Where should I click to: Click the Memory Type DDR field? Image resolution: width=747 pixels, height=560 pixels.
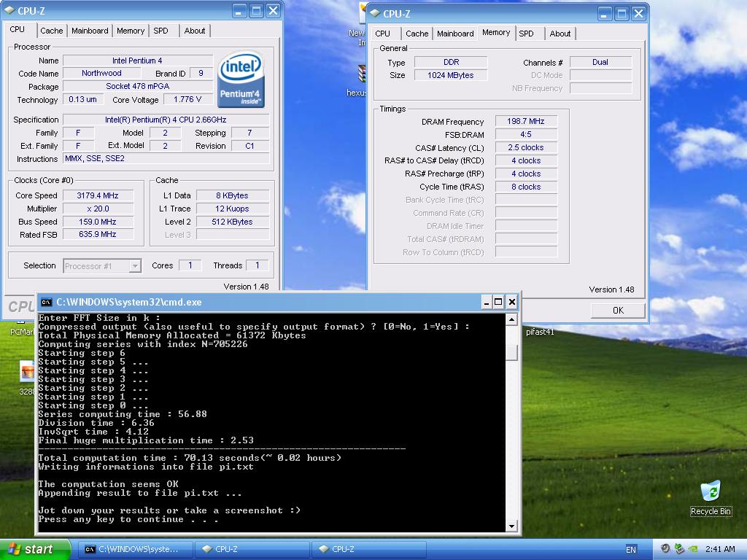click(450, 62)
